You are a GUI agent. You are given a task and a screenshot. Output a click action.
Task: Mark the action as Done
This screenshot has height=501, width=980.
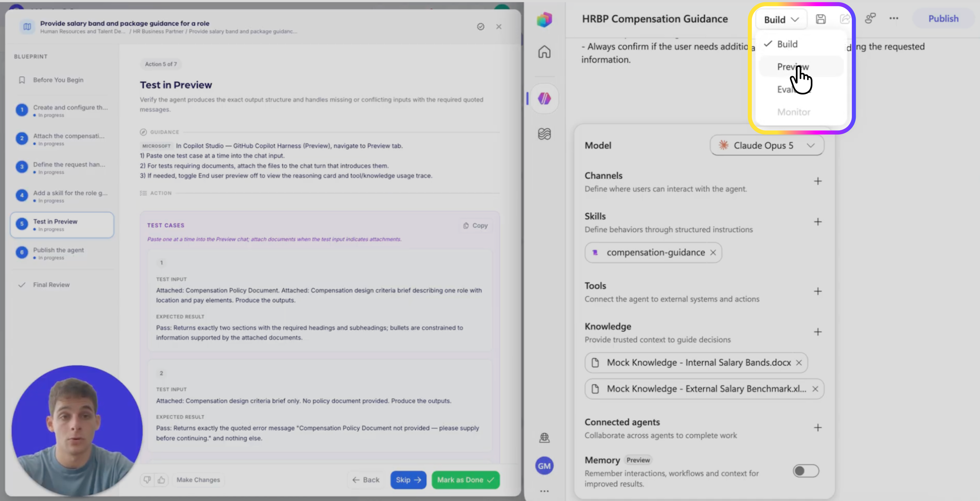point(465,480)
